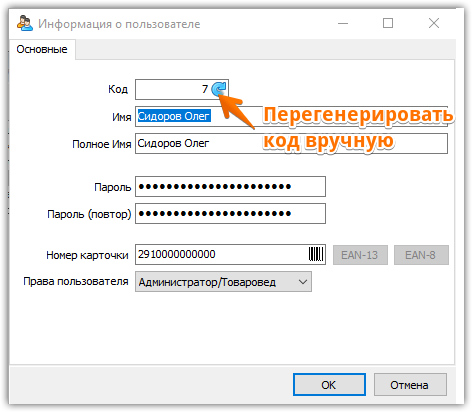Screen dimensions: 472x412
Task: Click the Номер карточки input field
Action: click(x=222, y=255)
